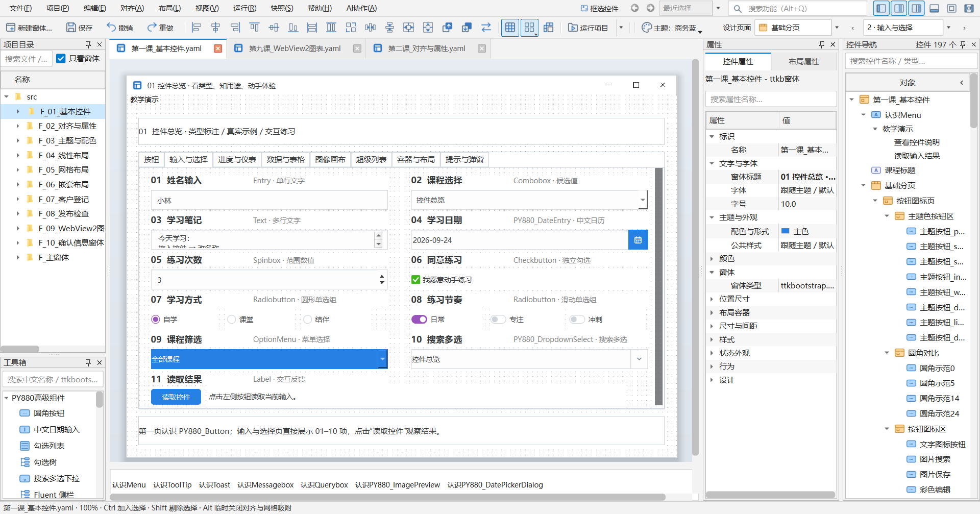Open the 布局(L) menu
980x514 pixels.
click(x=169, y=8)
